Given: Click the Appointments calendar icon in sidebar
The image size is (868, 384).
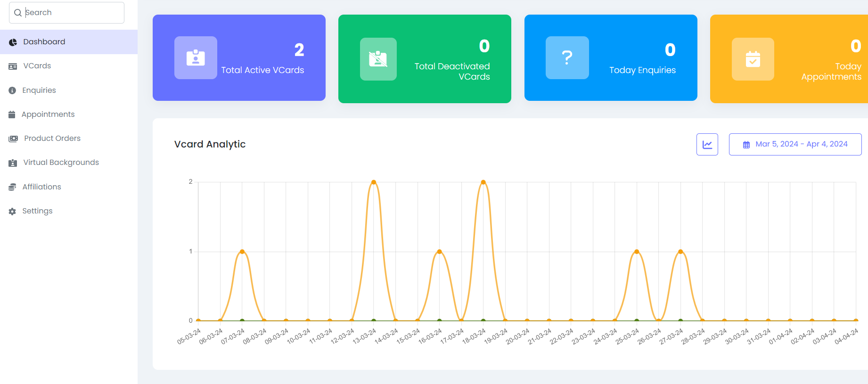Looking at the screenshot, I should pyautogui.click(x=12, y=114).
